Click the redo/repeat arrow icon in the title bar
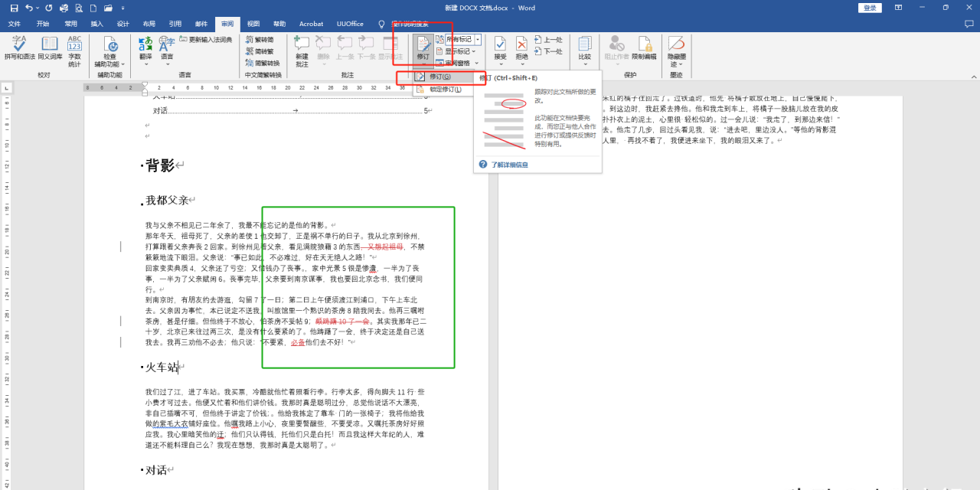 pyautogui.click(x=49, y=8)
